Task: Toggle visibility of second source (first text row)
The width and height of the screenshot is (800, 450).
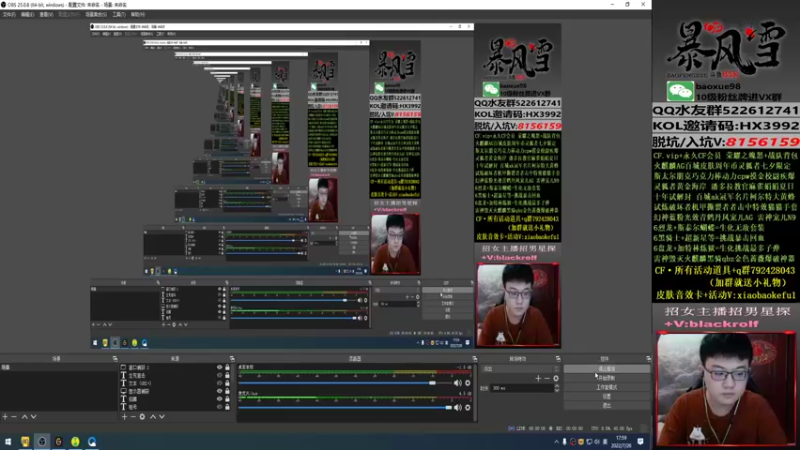Action: pyautogui.click(x=220, y=375)
